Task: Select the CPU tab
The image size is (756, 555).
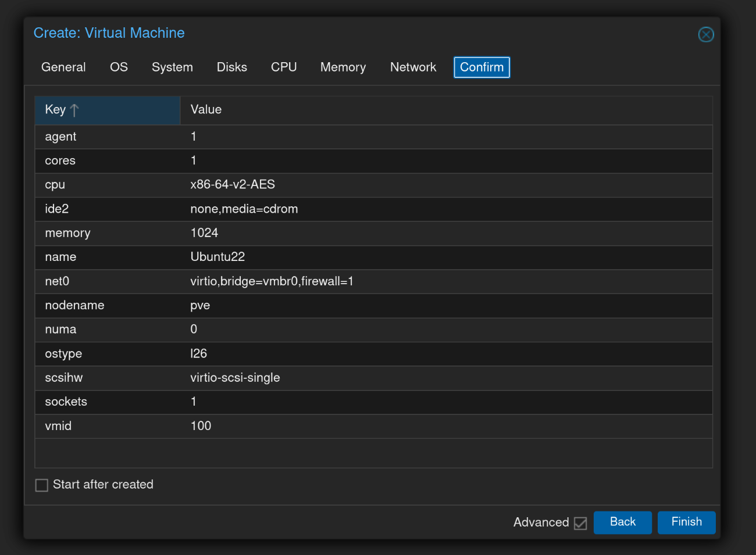Action: [x=284, y=67]
